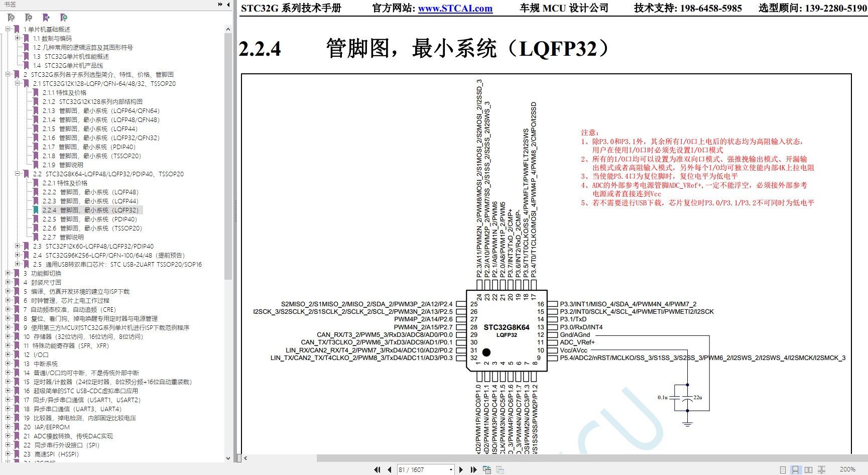Go to the next page
This screenshot has width=868, height=475.
coord(461,470)
